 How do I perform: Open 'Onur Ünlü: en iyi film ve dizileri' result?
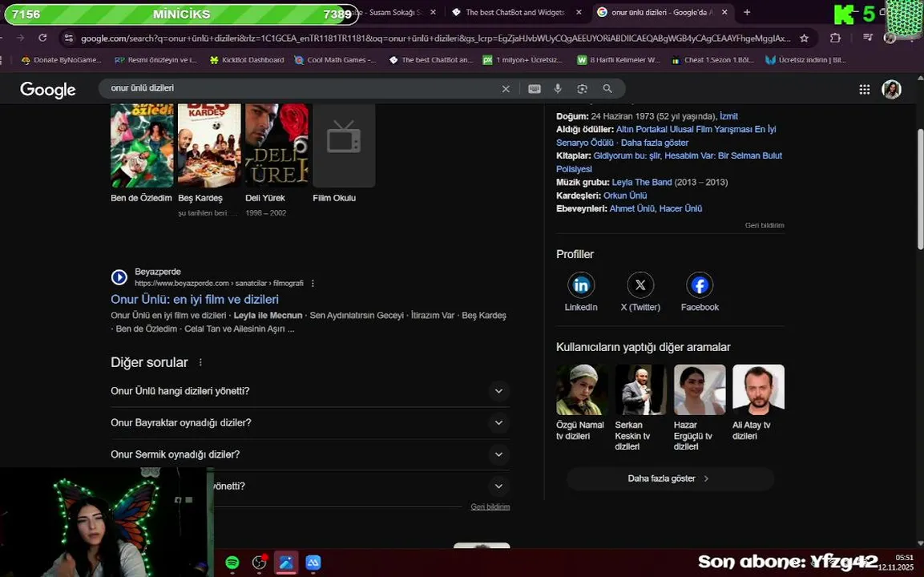[x=195, y=300]
